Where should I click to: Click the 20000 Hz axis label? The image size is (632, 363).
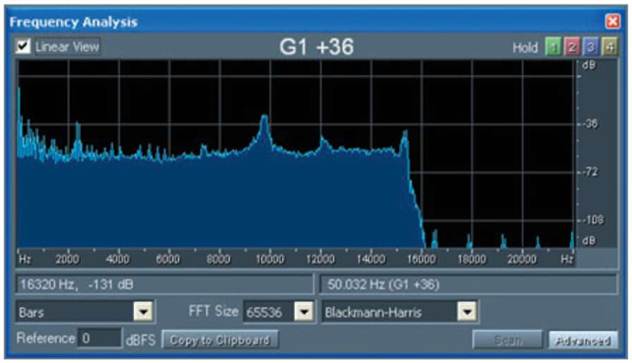pyautogui.click(x=522, y=259)
